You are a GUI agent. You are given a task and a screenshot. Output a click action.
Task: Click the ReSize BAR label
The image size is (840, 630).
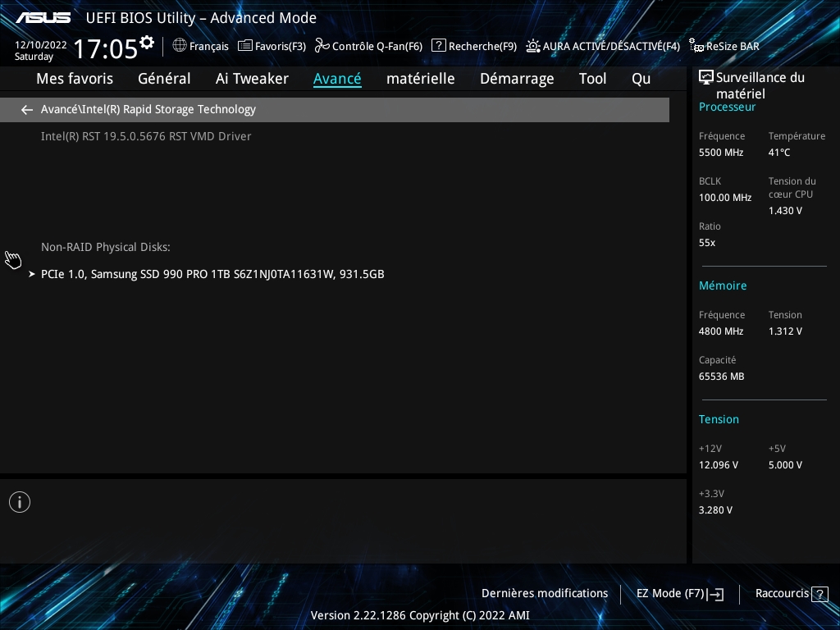pyautogui.click(x=733, y=46)
